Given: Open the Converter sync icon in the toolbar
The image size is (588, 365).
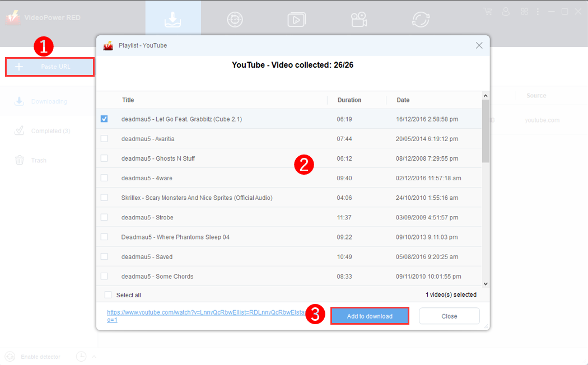Looking at the screenshot, I should point(421,19).
